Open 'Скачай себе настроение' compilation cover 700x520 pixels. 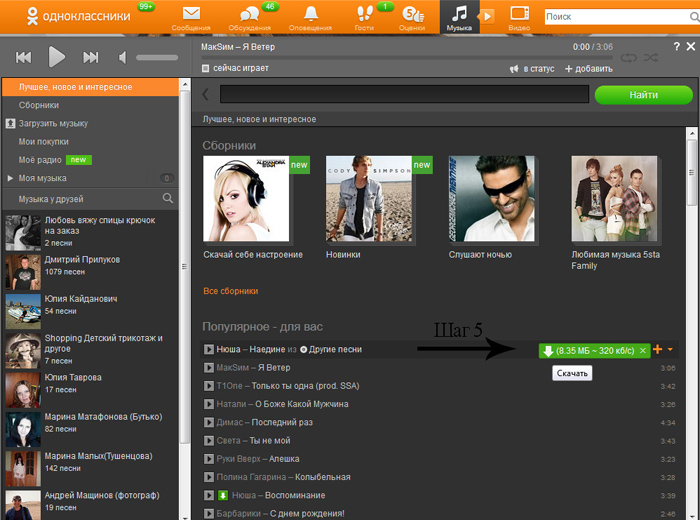click(x=246, y=198)
